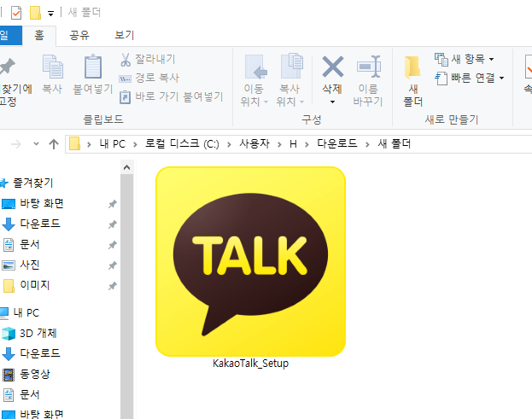Navigate to 사용자 in the breadcrumb
This screenshot has height=419, width=532.
point(254,143)
